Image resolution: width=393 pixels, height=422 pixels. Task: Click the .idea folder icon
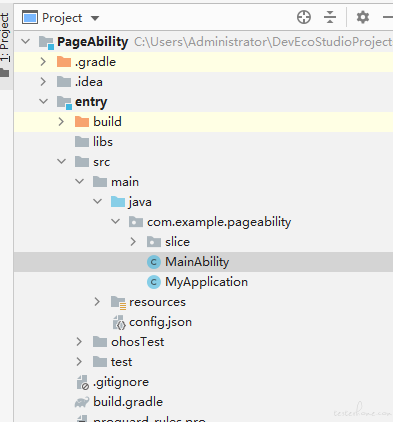[x=64, y=82]
